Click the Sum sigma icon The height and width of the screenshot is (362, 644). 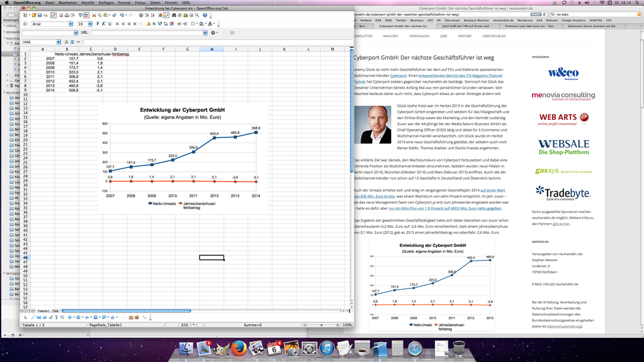[72, 42]
